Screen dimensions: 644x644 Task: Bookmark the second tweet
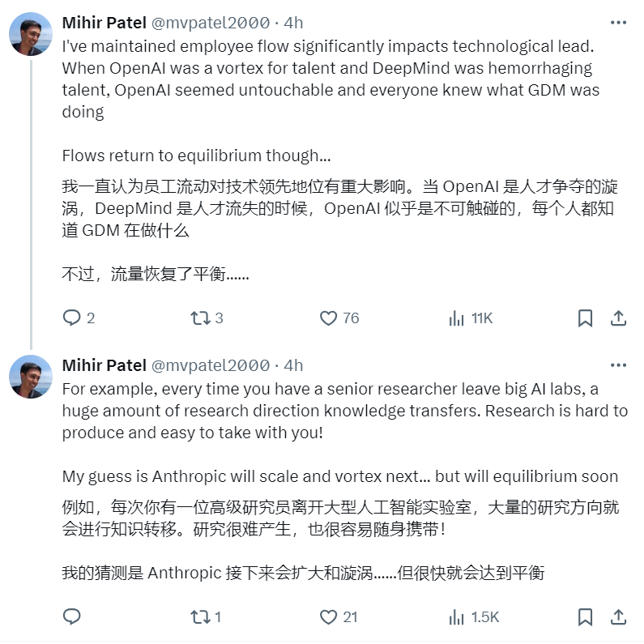click(x=585, y=617)
